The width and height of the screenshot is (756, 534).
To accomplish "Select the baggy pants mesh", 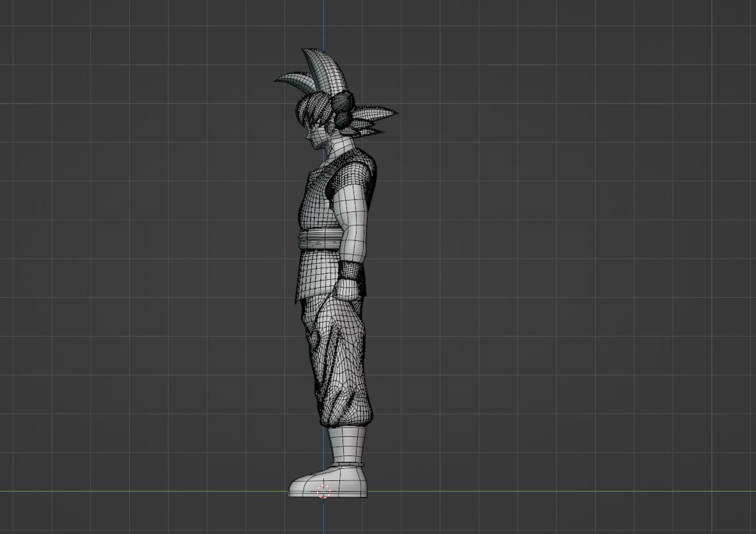I will pyautogui.click(x=337, y=360).
